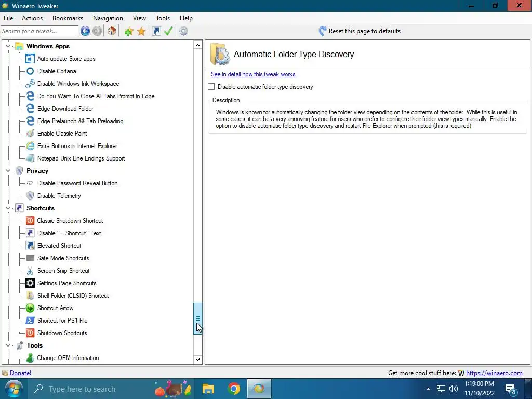Collapse the Privacy tree category
The width and height of the screenshot is (532, 399).
[x=8, y=171]
